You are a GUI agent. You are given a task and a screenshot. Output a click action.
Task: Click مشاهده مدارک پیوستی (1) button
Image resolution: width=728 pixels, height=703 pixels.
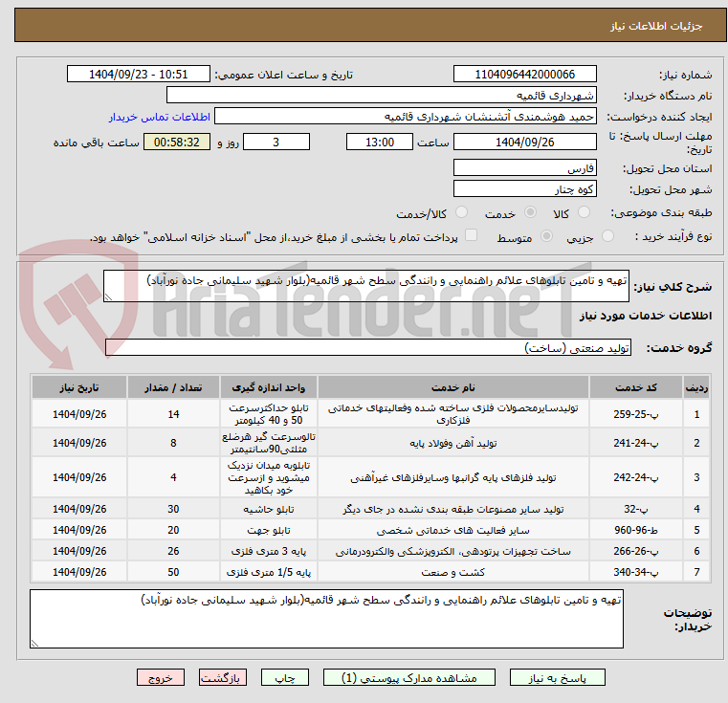pos(409,677)
